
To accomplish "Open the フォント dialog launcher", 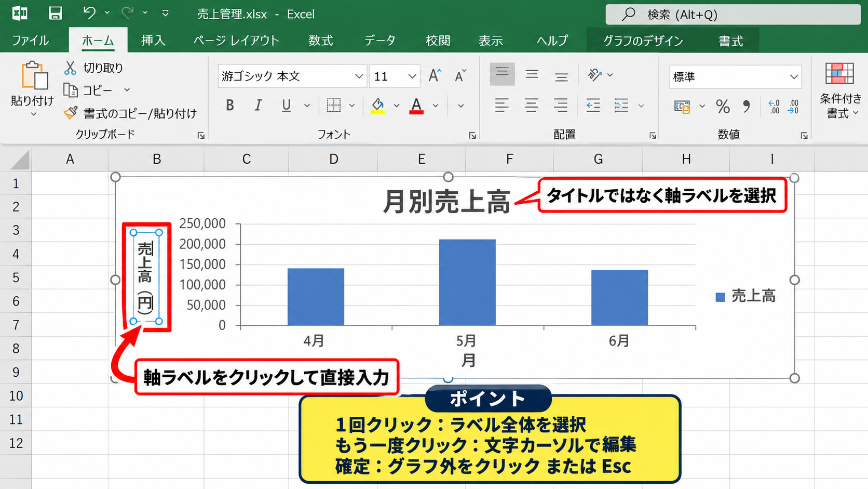I will tap(472, 136).
